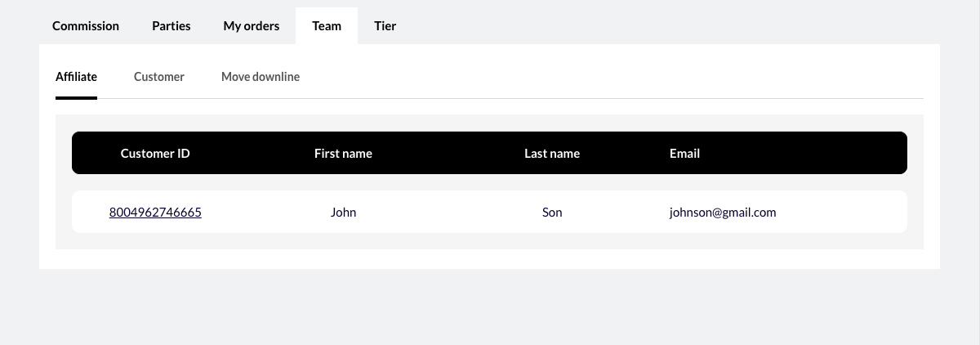Open the Tier tab

click(x=385, y=26)
